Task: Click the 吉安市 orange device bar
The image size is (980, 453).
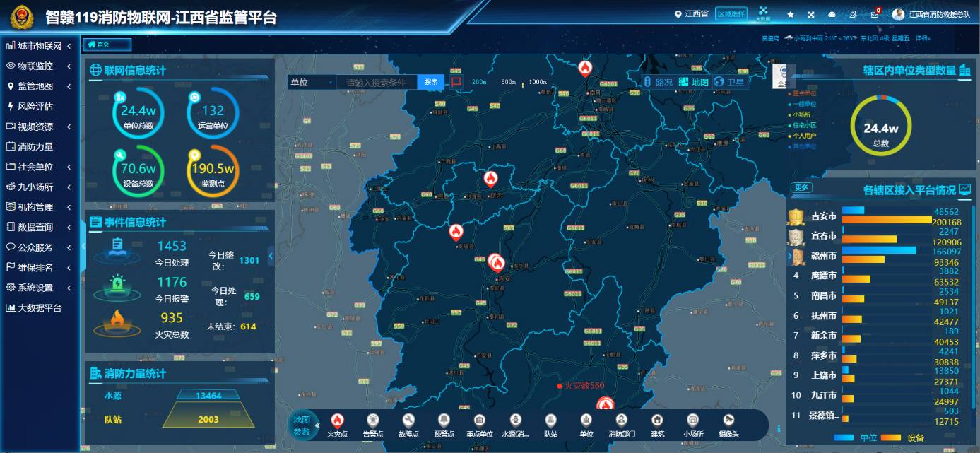Action: pos(887,220)
